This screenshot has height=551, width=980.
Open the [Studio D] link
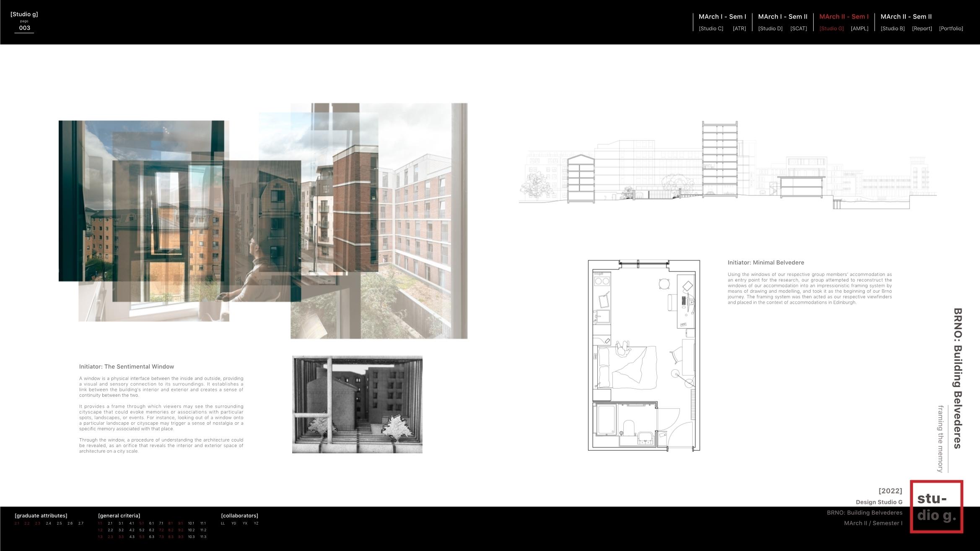[x=770, y=29]
